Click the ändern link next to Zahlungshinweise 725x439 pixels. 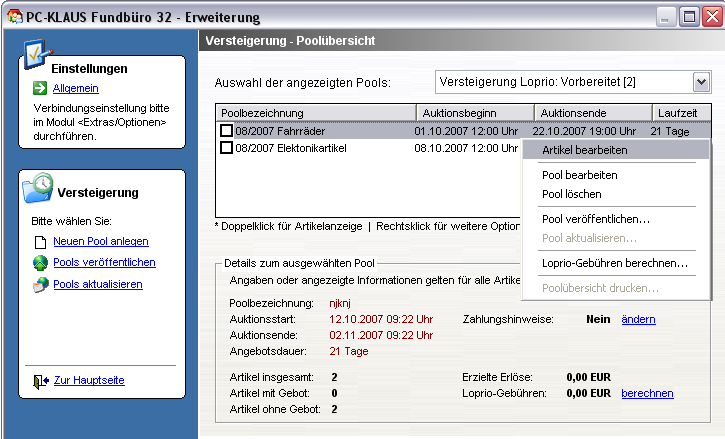[638, 319]
